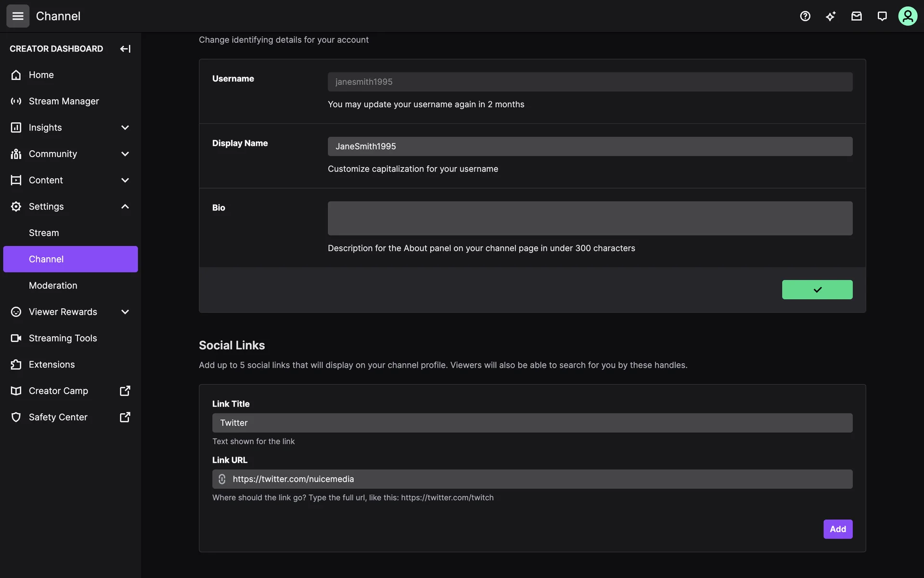The height and width of the screenshot is (578, 924).
Task: Open the help question mark icon
Action: pos(805,16)
